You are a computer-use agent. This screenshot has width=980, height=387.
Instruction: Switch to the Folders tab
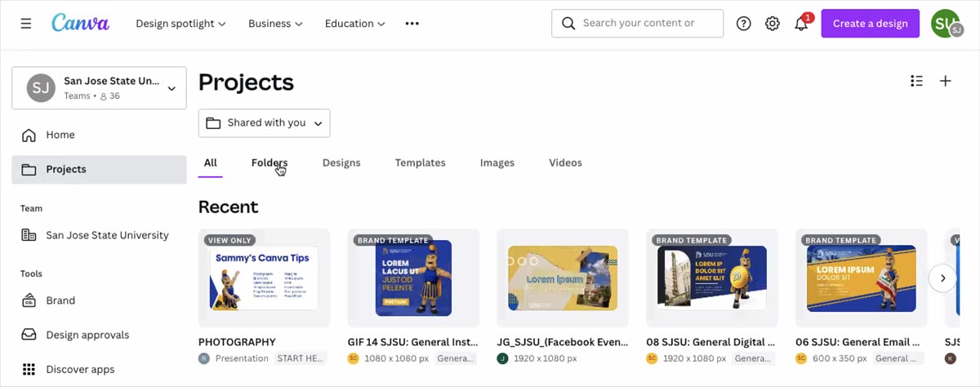269,162
